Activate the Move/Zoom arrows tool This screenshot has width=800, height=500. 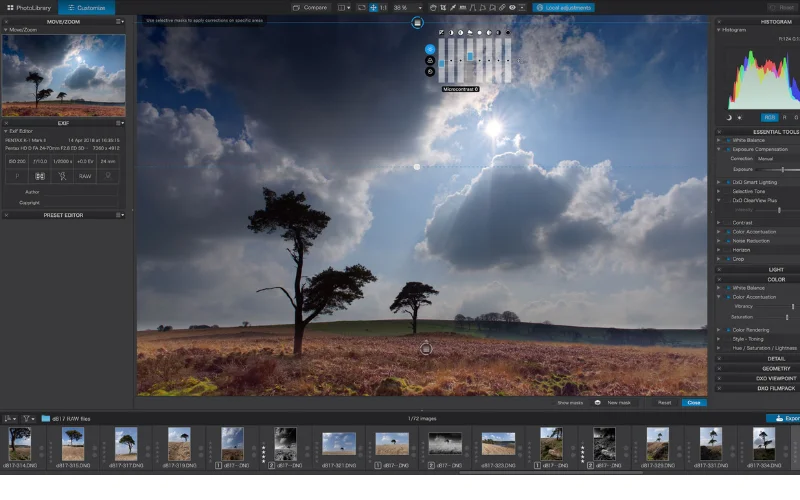[x=373, y=8]
